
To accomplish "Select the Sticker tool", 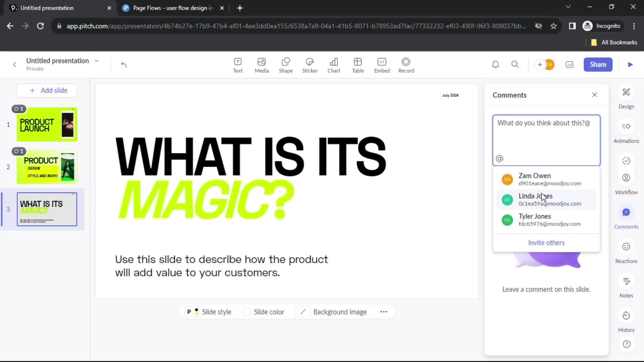I will point(310,65).
